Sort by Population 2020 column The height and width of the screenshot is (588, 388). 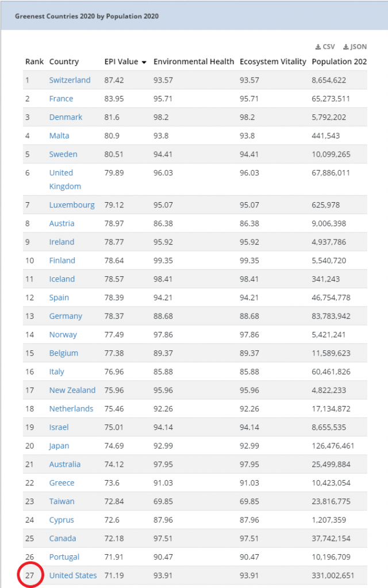coord(339,62)
